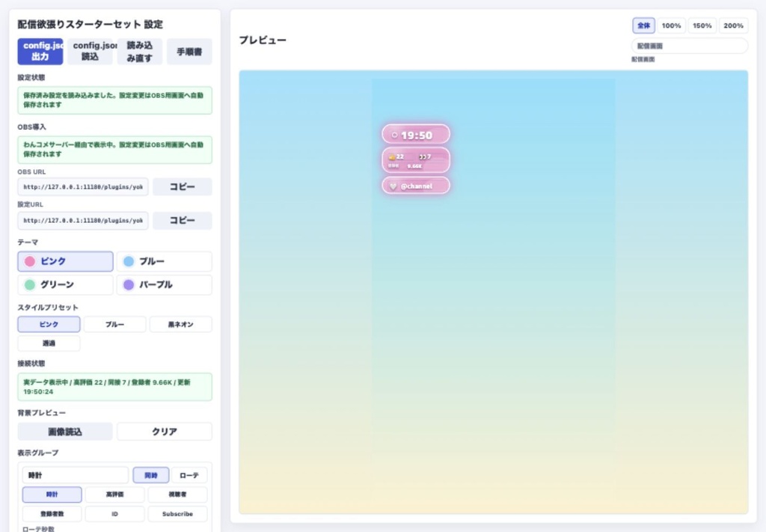The height and width of the screenshot is (532, 766).
Task: Choose the ピンク style preset
Action: (x=49, y=325)
